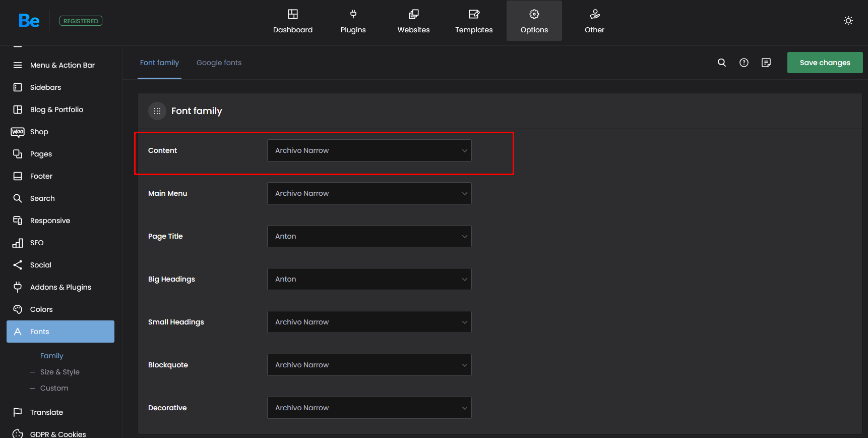Switch to the Font family tab
This screenshot has height=438, width=868.
(x=159, y=63)
